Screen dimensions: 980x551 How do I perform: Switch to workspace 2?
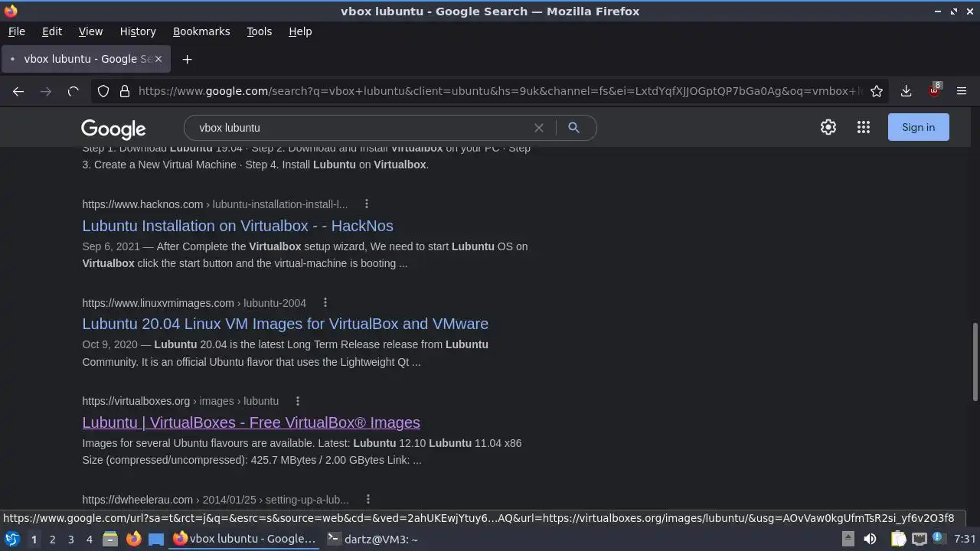click(x=52, y=540)
